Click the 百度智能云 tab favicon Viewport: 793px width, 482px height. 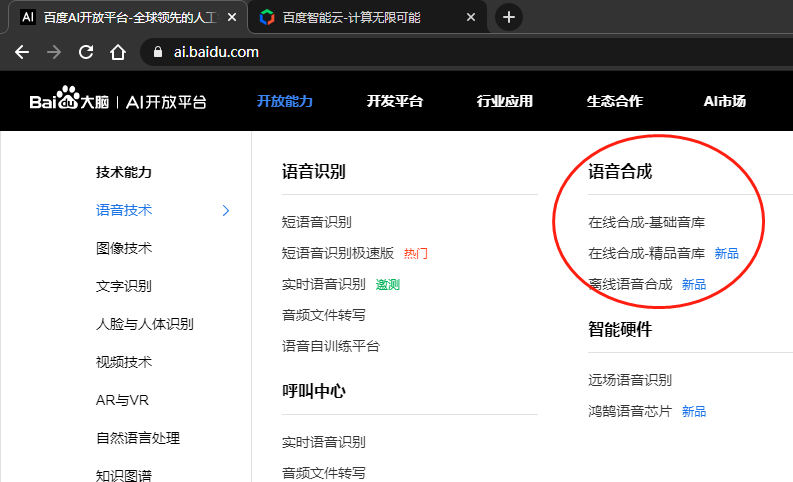pos(267,18)
